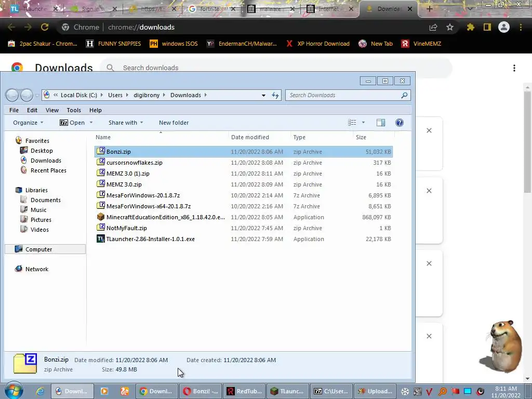Open the Chrome tab search chevron

tap(470, 9)
